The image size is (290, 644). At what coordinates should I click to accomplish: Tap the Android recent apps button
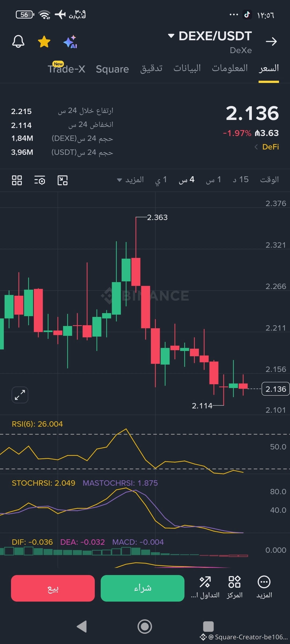[x=208, y=627]
